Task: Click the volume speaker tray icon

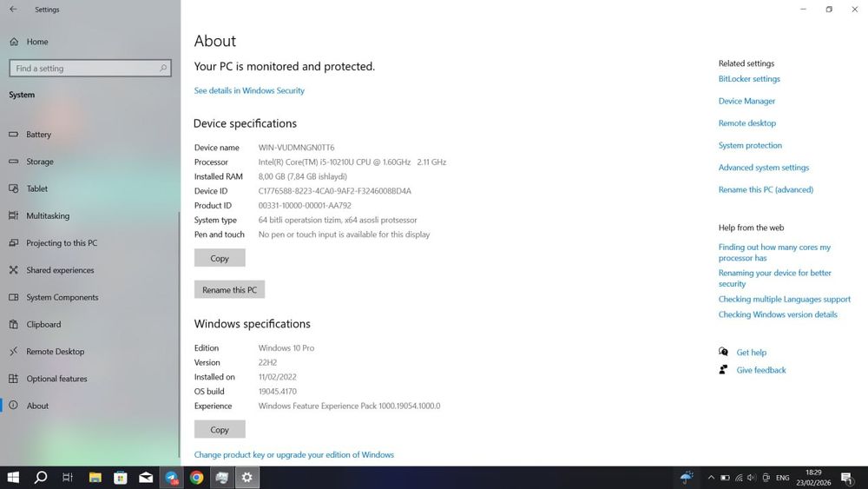Action: click(751, 478)
